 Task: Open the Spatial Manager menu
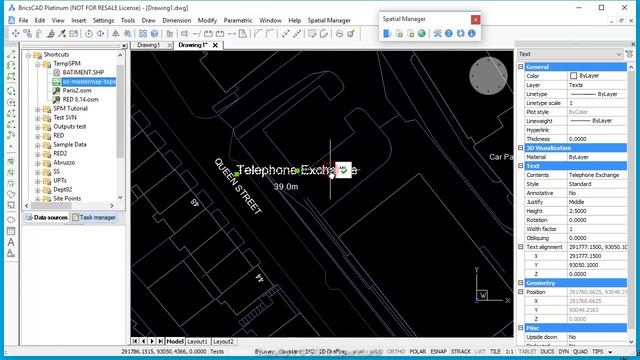click(x=329, y=20)
